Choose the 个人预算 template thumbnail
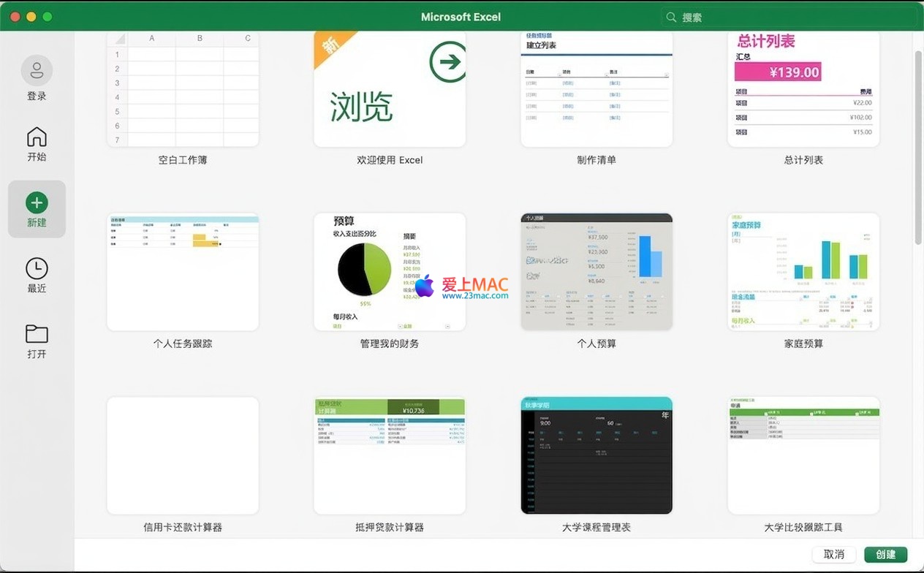The width and height of the screenshot is (924, 573). (x=596, y=272)
